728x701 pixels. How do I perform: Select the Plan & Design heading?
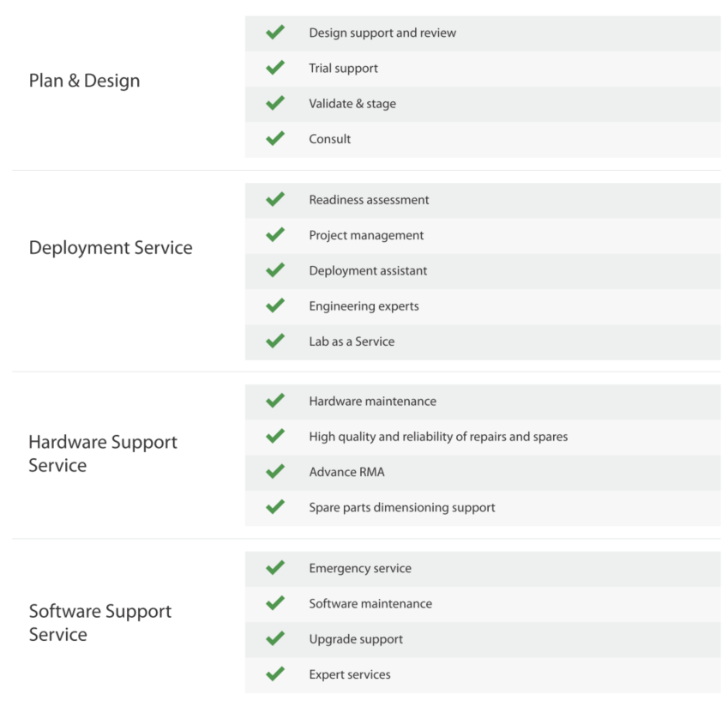(x=85, y=81)
